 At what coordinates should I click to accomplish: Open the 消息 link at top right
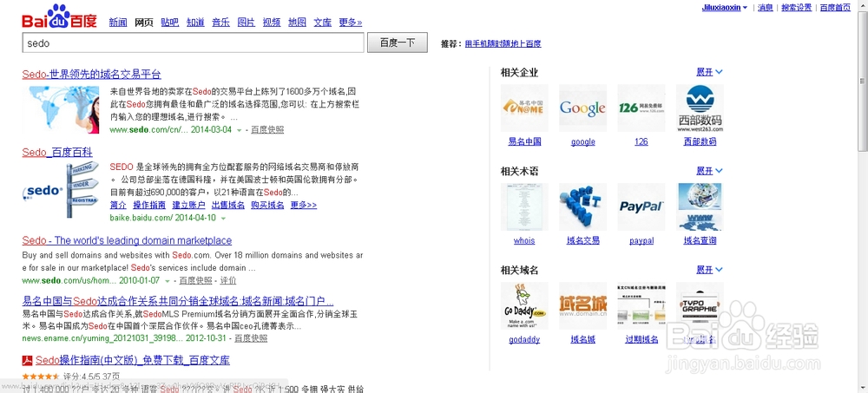(766, 7)
